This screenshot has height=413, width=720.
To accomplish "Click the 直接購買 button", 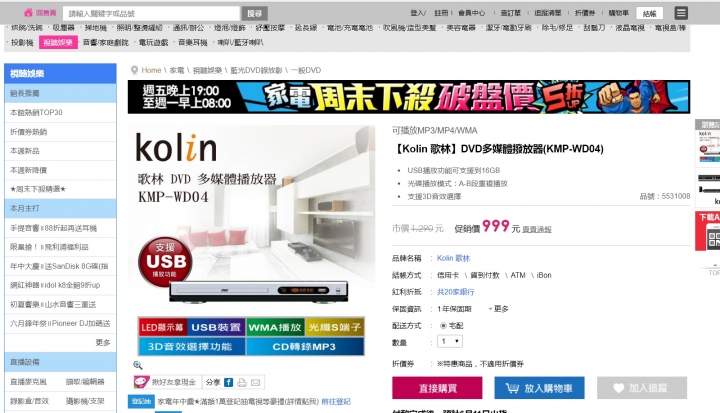I will pyautogui.click(x=437, y=388).
